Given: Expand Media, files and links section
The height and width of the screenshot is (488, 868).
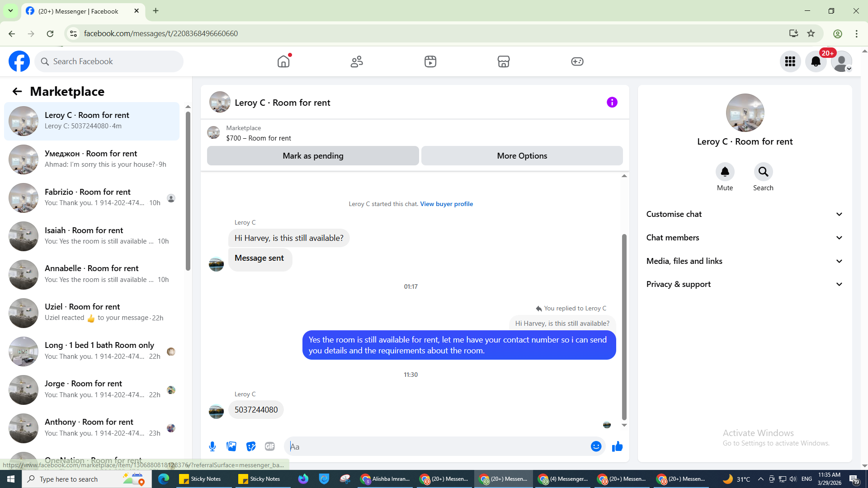Looking at the screenshot, I should pos(745,261).
